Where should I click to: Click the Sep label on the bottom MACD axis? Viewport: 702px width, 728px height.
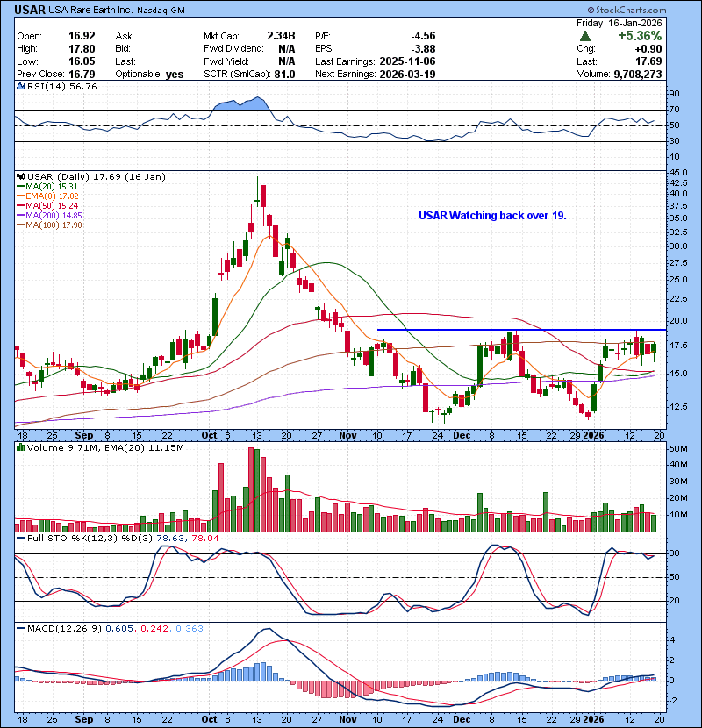[84, 719]
